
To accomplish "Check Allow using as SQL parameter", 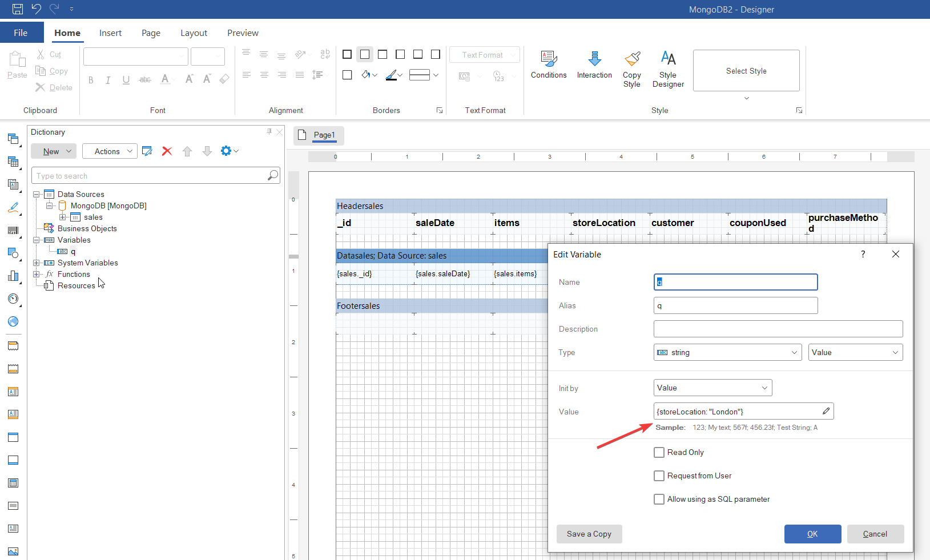I will point(659,499).
